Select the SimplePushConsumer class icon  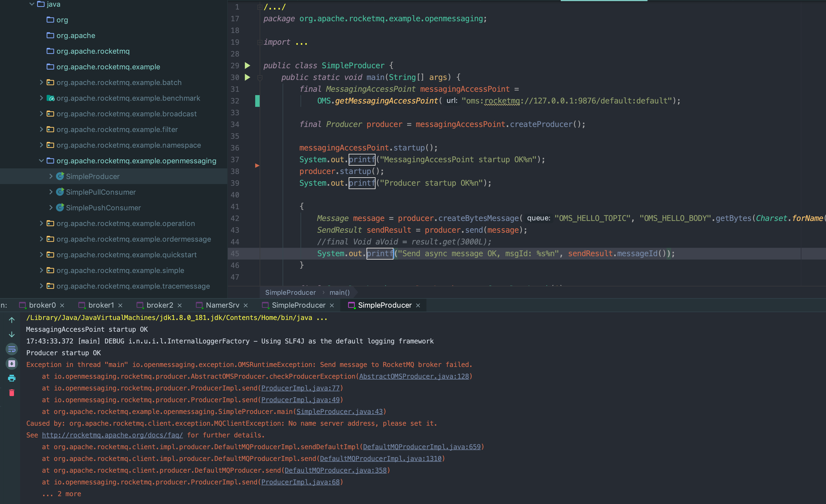[60, 208]
